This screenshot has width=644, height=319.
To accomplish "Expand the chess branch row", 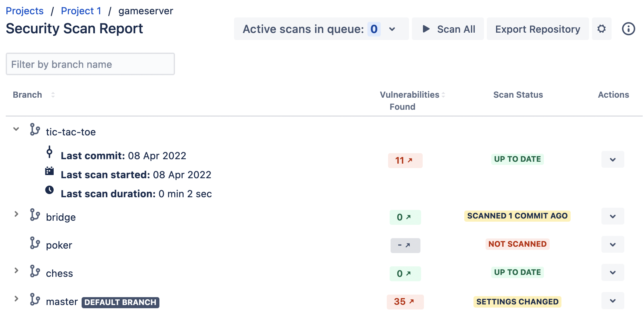I will (x=16, y=270).
